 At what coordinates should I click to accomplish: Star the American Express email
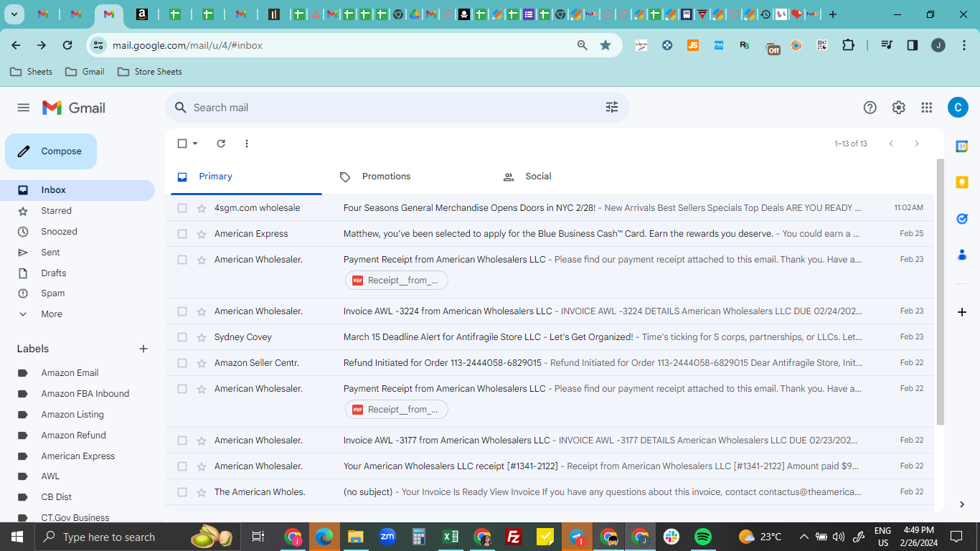point(202,234)
